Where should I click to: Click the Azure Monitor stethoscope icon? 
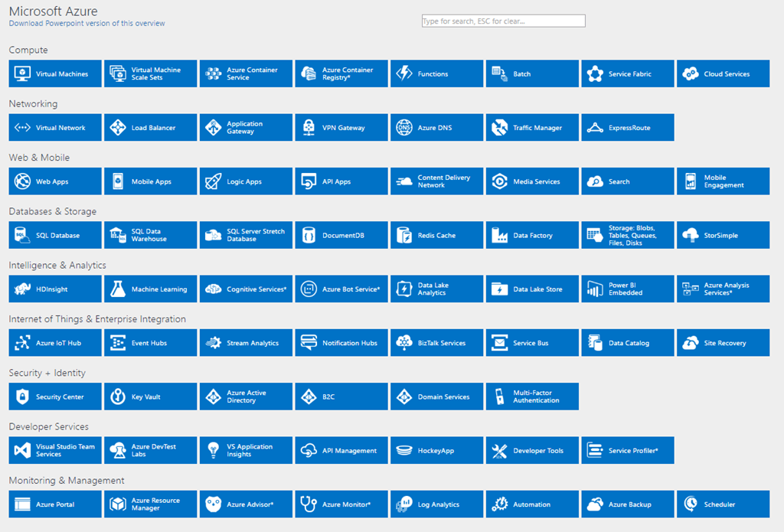coord(309,504)
